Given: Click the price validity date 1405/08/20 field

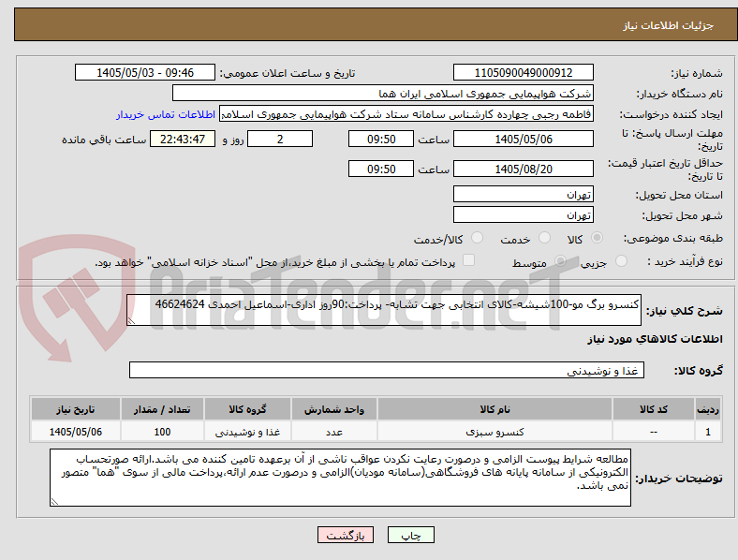Looking at the screenshot, I should click(x=524, y=169).
